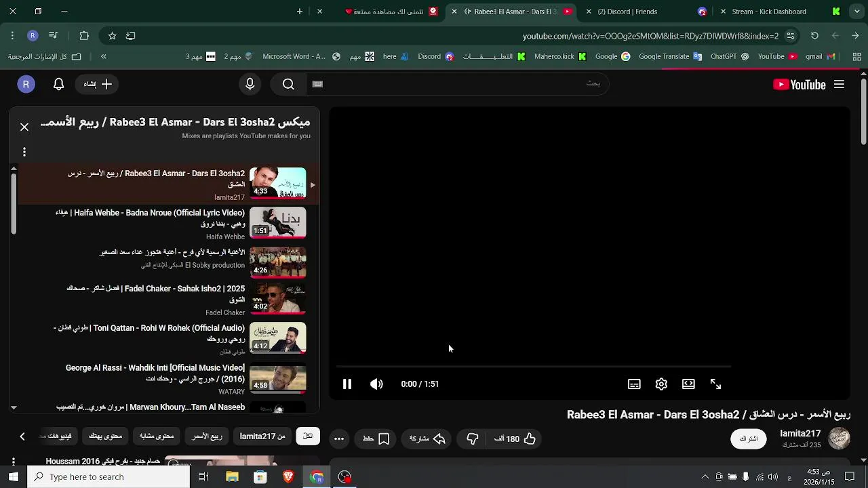Viewport: 868px width, 488px height.
Task: Show more filter chips with the chevron
Action: pyautogui.click(x=22, y=436)
